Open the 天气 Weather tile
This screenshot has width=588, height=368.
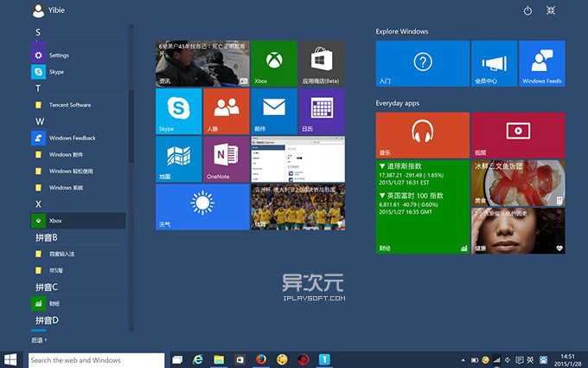pos(202,207)
